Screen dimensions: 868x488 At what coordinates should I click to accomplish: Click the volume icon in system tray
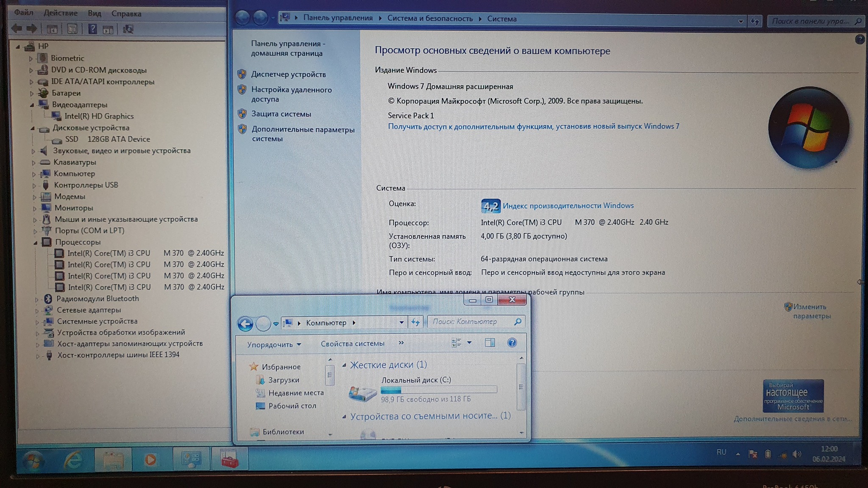(797, 454)
